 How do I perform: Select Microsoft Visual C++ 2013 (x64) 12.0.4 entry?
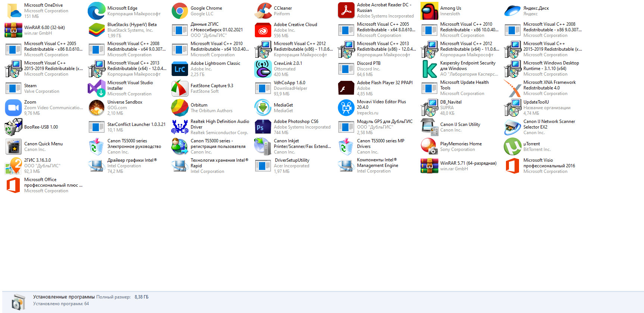pyautogui.click(x=128, y=69)
